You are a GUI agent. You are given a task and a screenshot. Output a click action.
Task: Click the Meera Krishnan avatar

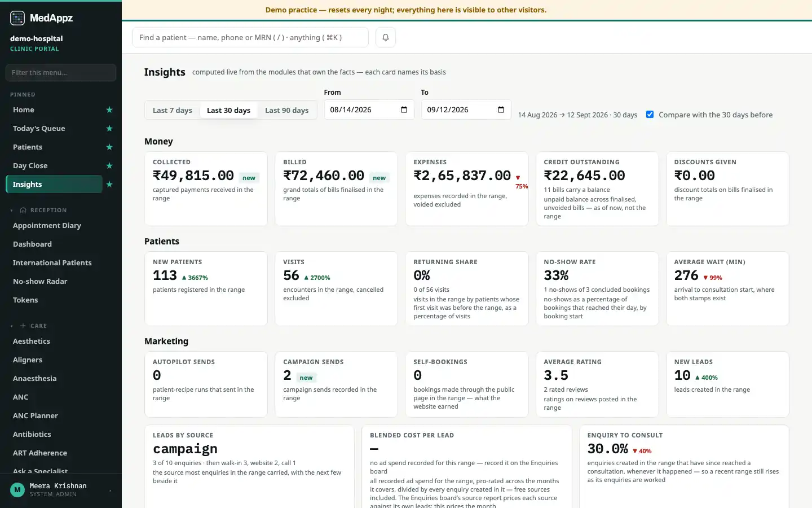[17, 490]
